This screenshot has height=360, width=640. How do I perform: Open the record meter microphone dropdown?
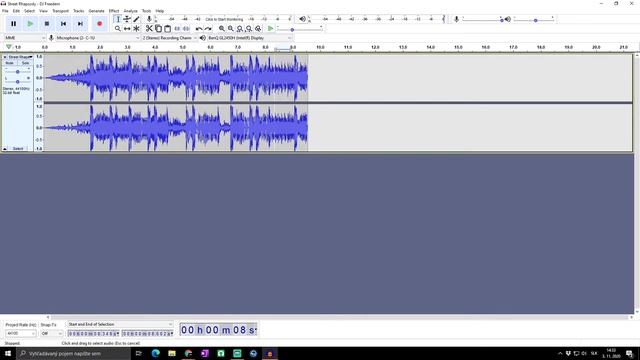coord(149,19)
